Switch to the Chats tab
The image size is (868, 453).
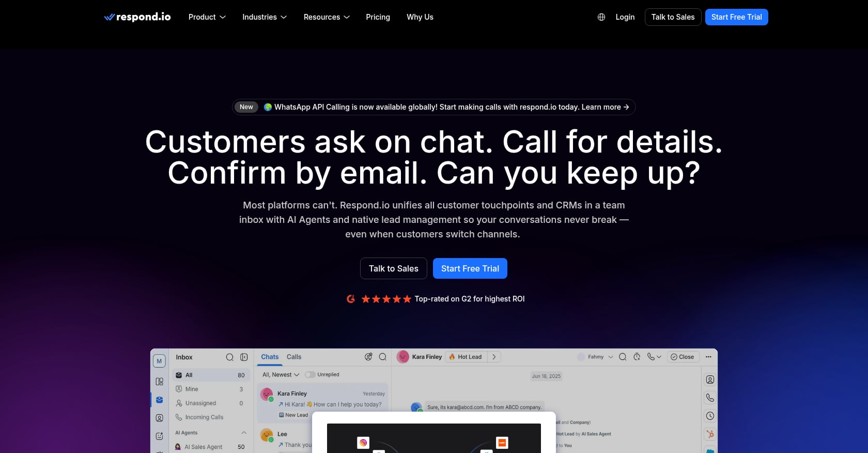click(270, 357)
